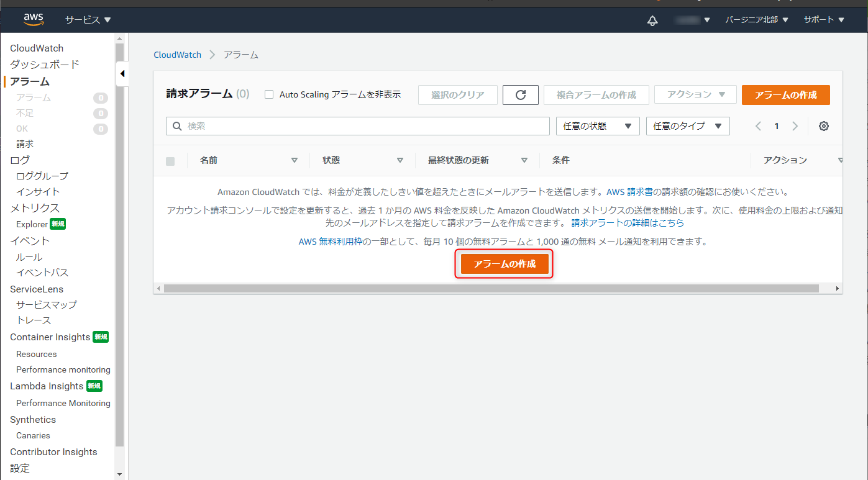Sort by 状態 column arrow
868x480 pixels.
[400, 160]
